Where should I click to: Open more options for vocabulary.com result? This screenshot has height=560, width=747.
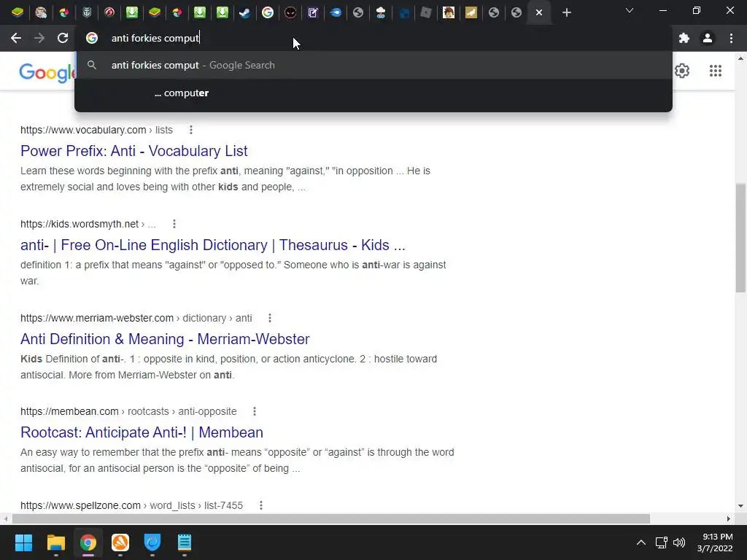(x=191, y=130)
